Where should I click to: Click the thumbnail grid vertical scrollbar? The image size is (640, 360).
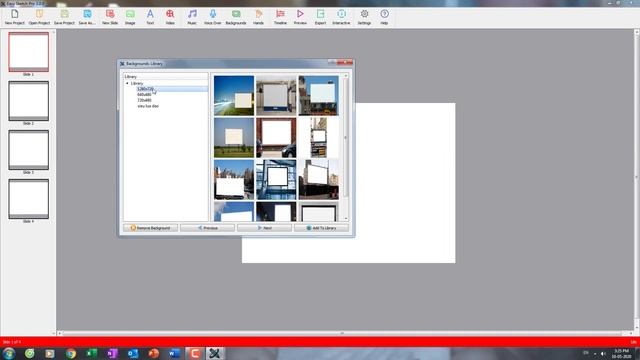point(346,138)
